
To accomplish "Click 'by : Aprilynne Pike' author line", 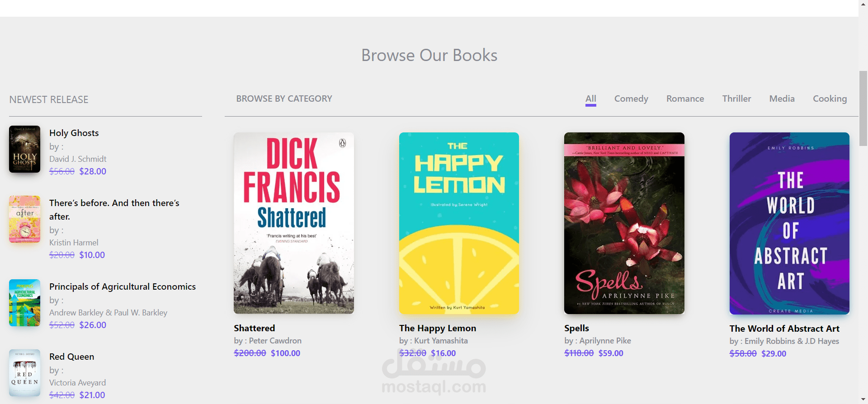I will tap(598, 341).
